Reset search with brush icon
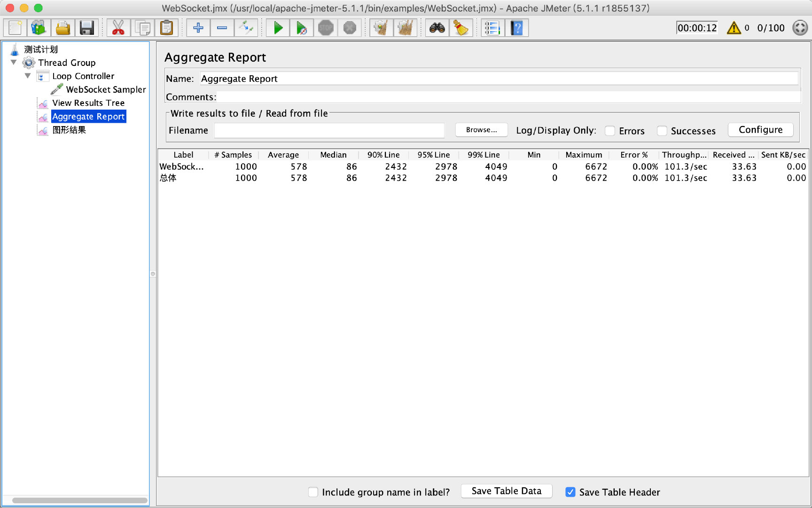The image size is (812, 508). point(461,28)
